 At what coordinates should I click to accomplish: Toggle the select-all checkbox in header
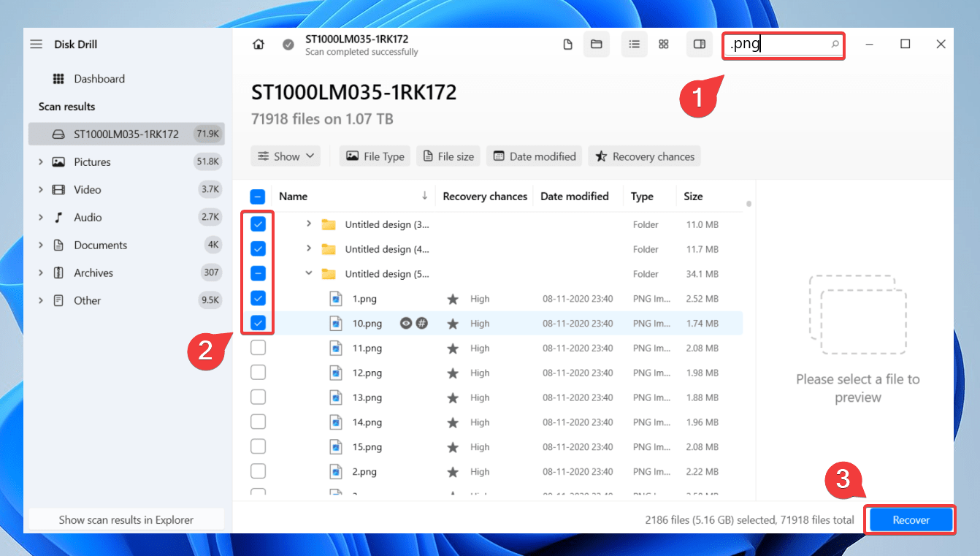258,197
